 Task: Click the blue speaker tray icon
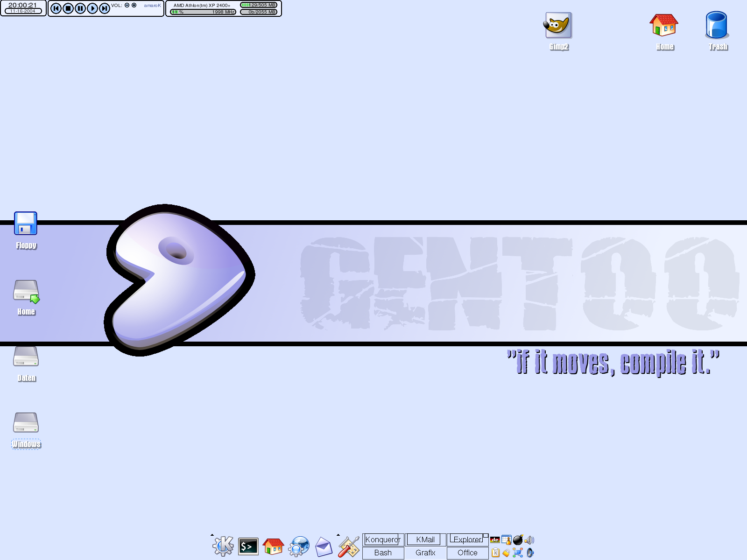[529, 553]
